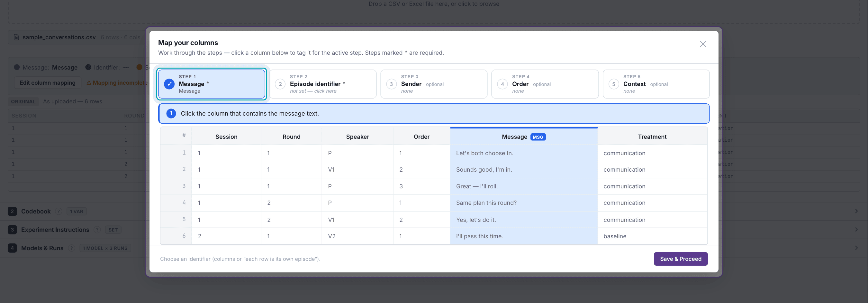The width and height of the screenshot is (868, 303).
Task: Select Step 1 Message mapping step
Action: click(212, 84)
